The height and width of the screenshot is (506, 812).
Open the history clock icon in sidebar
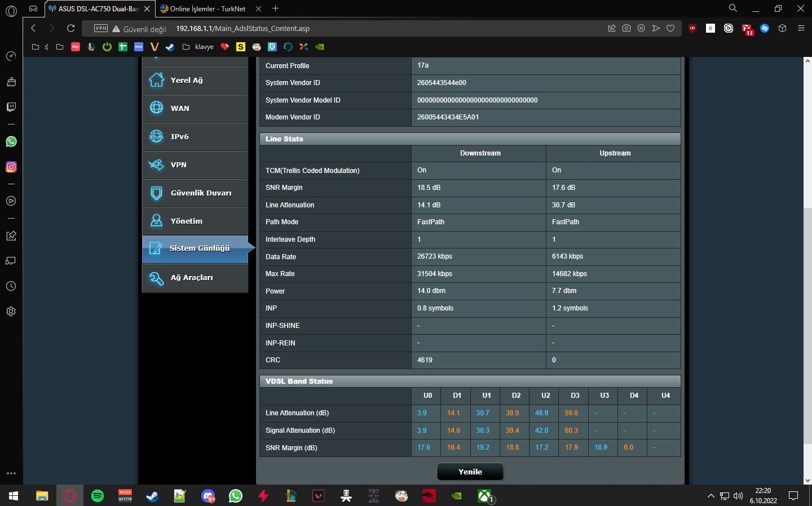(11, 286)
